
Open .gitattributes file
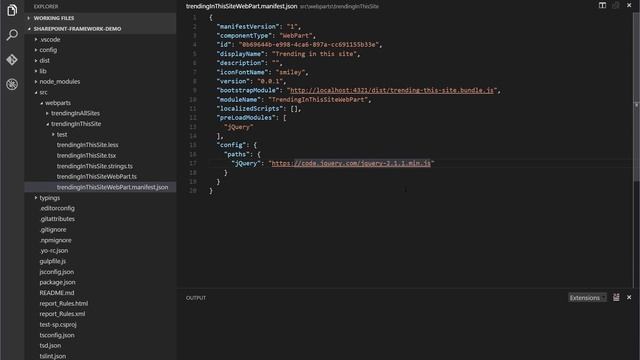tap(57, 219)
